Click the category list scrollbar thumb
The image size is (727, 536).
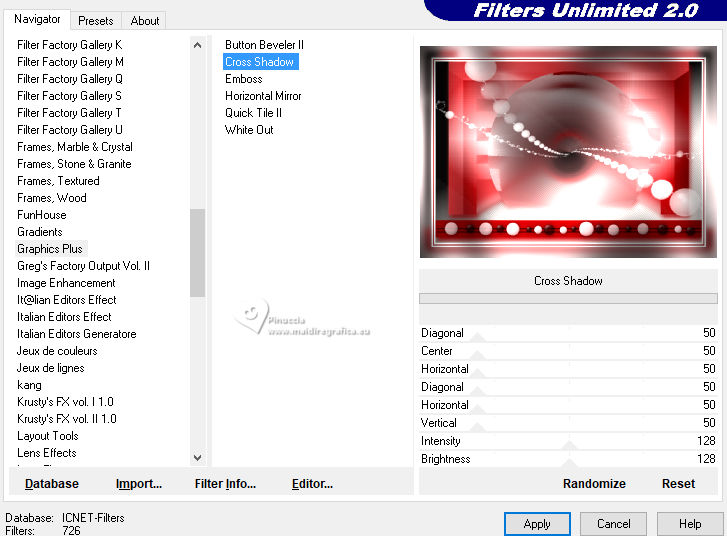pyautogui.click(x=198, y=253)
